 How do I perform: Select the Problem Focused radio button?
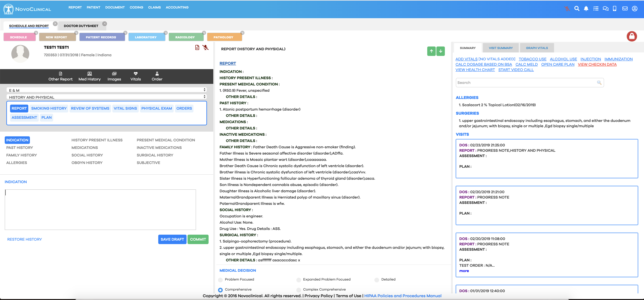220,280
